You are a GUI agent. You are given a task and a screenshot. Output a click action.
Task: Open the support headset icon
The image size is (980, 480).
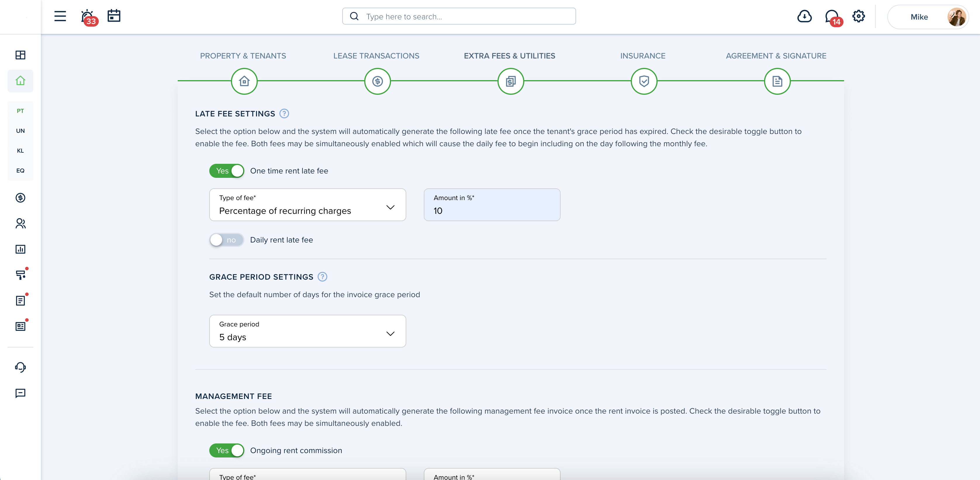20,367
